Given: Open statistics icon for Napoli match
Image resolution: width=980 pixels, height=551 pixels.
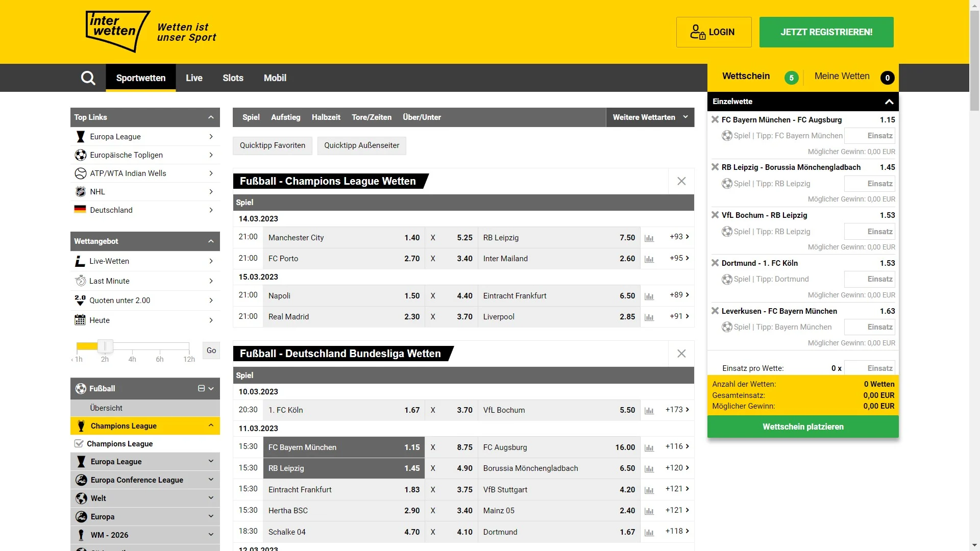Looking at the screenshot, I should (649, 296).
